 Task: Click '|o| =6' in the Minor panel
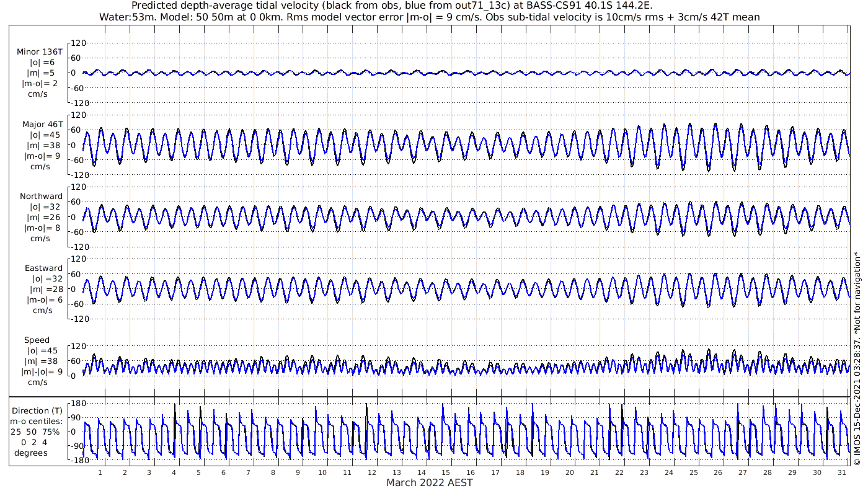[43, 63]
